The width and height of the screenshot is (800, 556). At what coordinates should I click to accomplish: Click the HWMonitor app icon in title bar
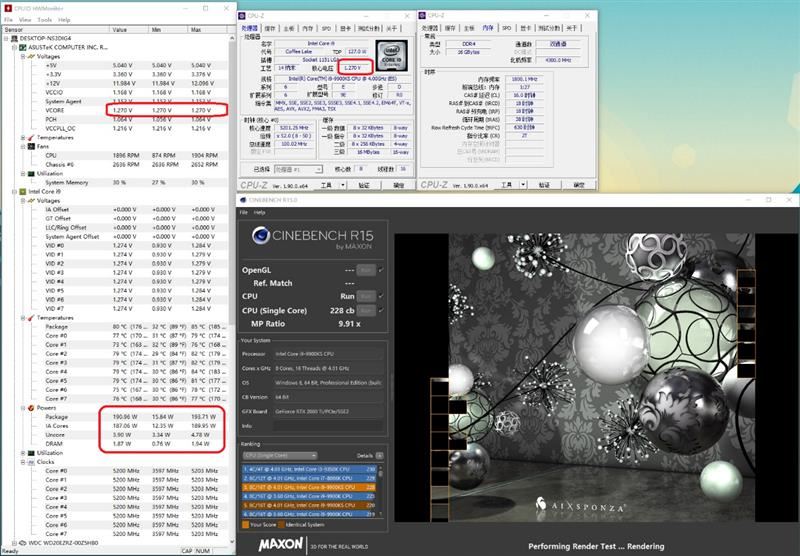tap(7, 8)
